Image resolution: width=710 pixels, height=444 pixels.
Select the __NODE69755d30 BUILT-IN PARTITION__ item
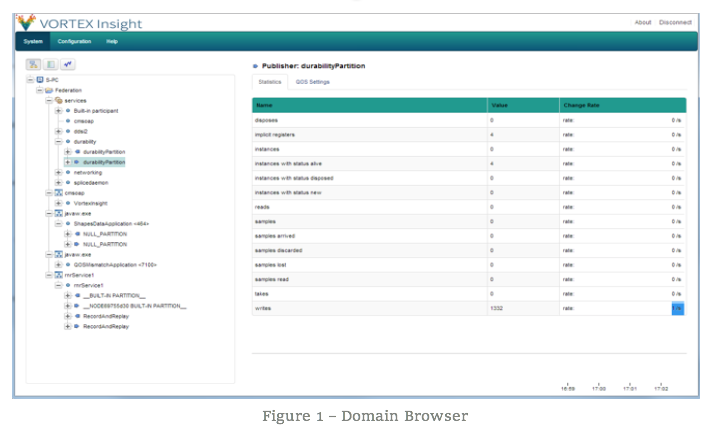point(134,306)
